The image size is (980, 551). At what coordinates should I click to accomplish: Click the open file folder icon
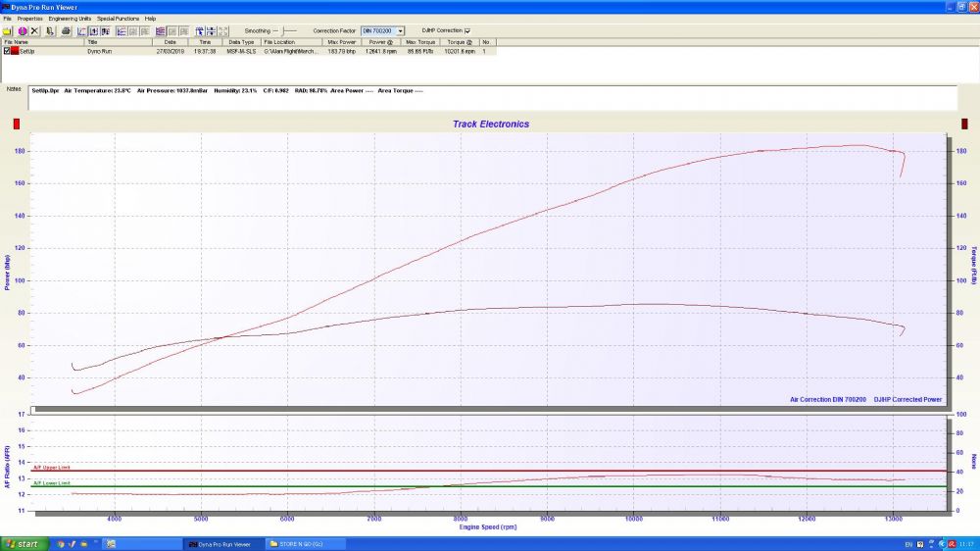[x=7, y=31]
